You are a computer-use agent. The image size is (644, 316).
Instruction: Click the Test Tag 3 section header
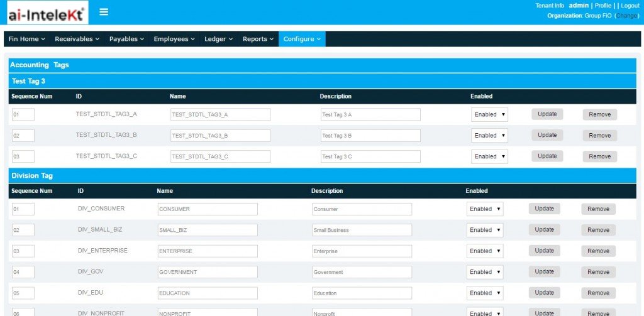click(322, 81)
